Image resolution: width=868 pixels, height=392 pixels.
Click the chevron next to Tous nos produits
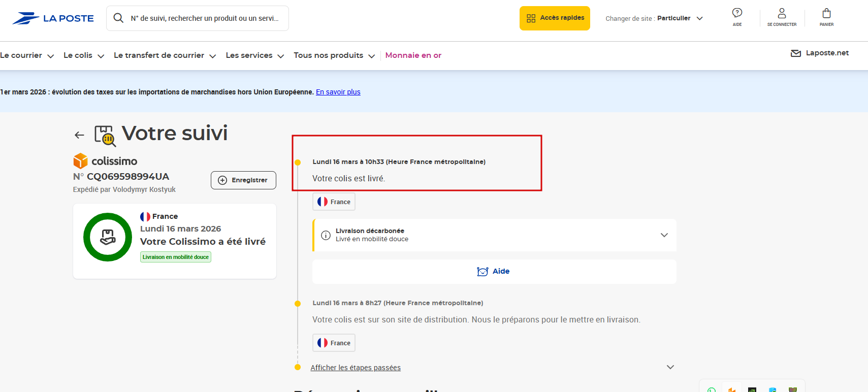(371, 56)
